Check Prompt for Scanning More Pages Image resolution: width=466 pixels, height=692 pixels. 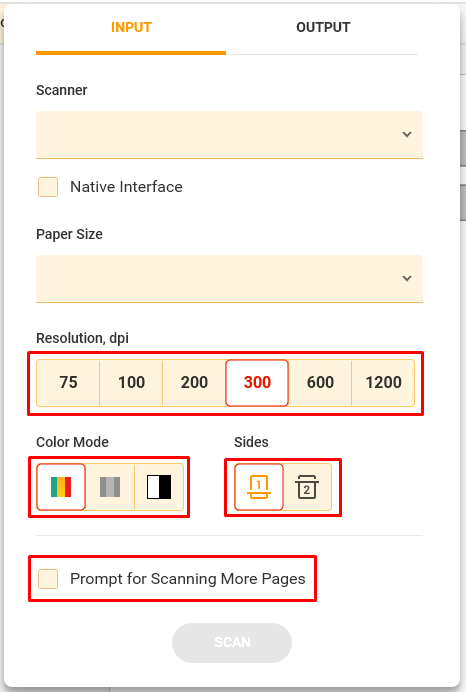pos(48,579)
